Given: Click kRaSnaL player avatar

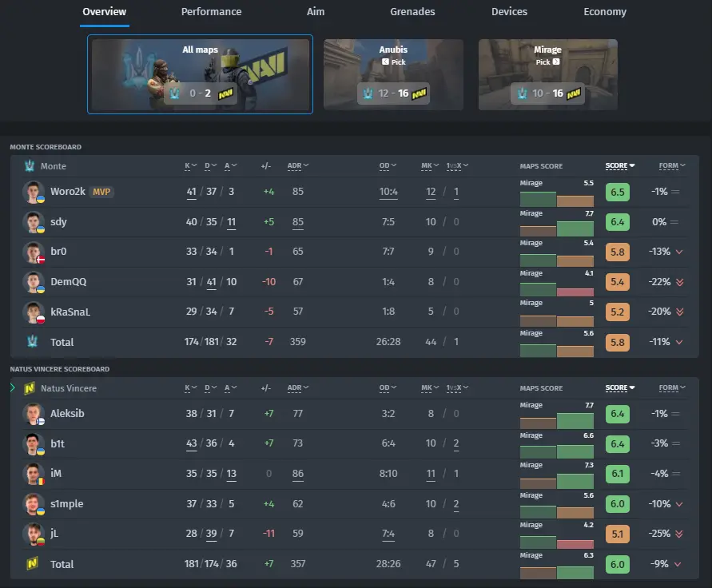Looking at the screenshot, I should [33, 312].
